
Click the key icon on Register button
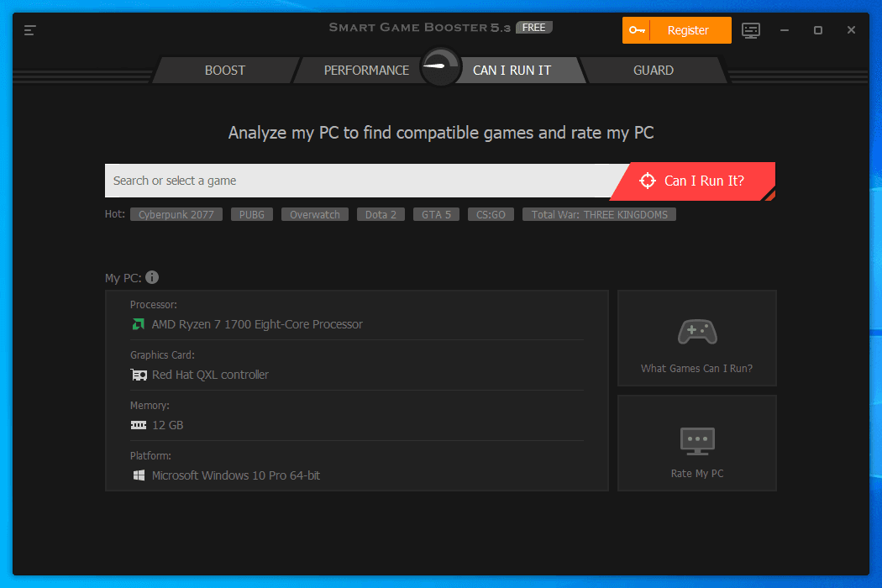(x=636, y=30)
